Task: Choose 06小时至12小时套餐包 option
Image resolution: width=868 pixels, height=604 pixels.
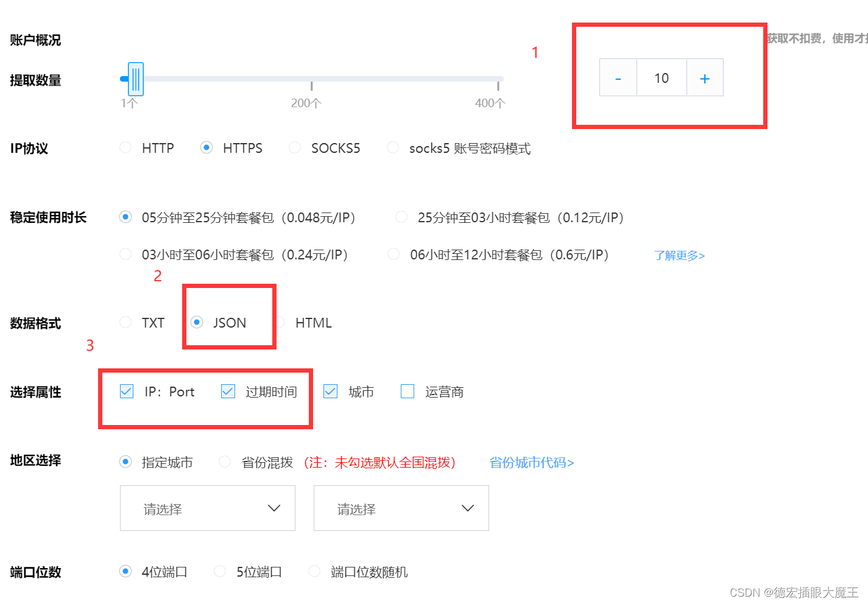Action: (393, 254)
